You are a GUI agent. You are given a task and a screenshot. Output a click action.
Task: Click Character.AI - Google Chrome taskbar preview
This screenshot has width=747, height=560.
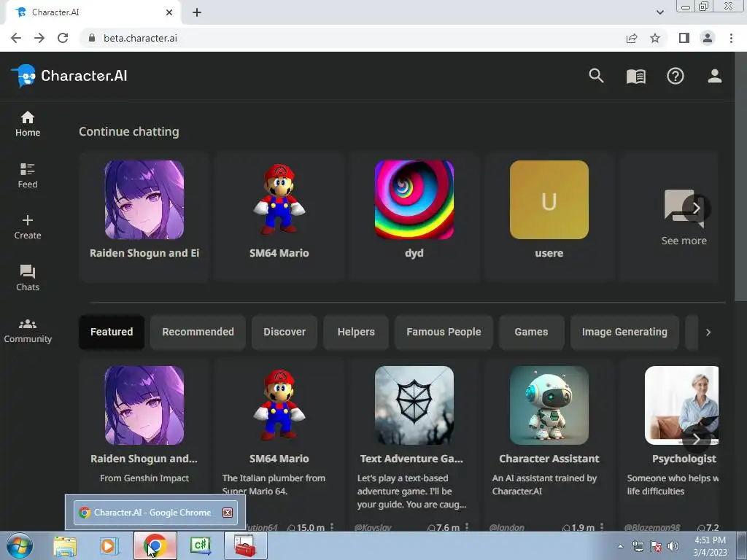click(155, 513)
